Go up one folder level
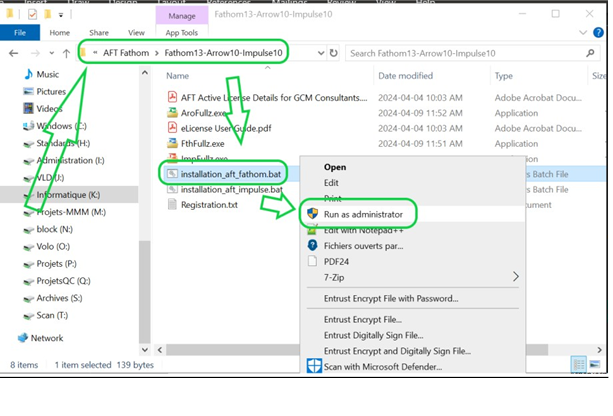The width and height of the screenshot is (613, 416). coord(66,53)
